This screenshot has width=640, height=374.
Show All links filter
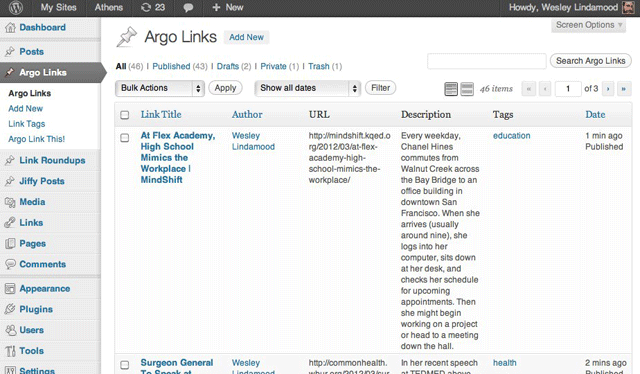coord(121,66)
